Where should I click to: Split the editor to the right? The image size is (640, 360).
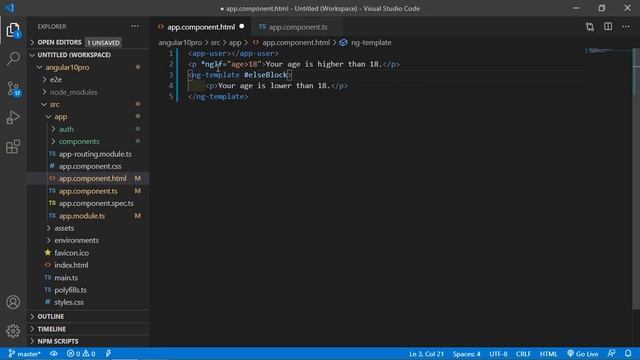pyautogui.click(x=608, y=27)
